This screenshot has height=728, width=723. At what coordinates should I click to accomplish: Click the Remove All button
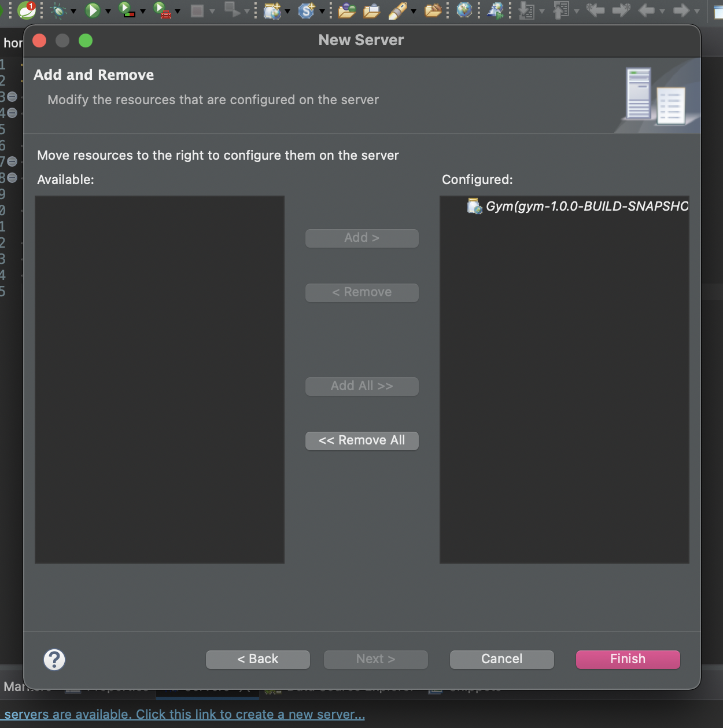(362, 440)
